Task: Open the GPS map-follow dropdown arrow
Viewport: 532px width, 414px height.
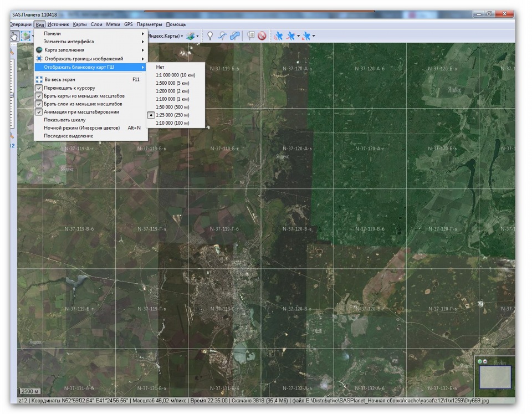Action: [314, 36]
